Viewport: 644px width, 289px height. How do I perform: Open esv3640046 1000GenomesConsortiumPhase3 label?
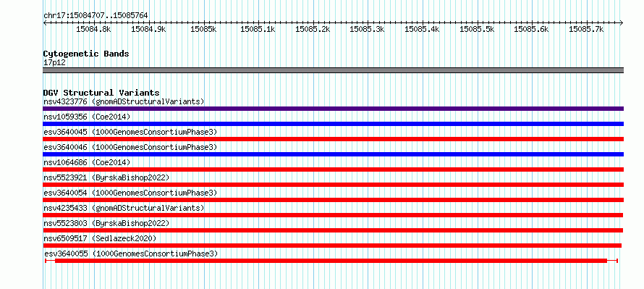130,147
